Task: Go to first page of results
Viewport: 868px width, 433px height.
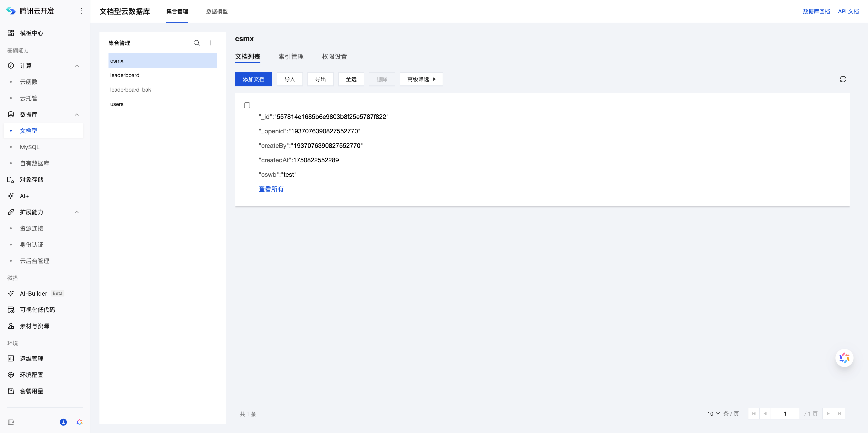Action: [754, 414]
